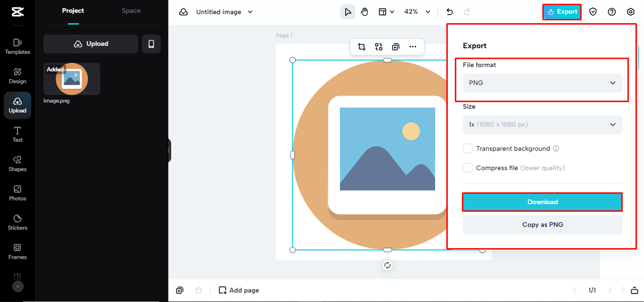Open the Text sidebar tool
644x302 pixels.
18,134
